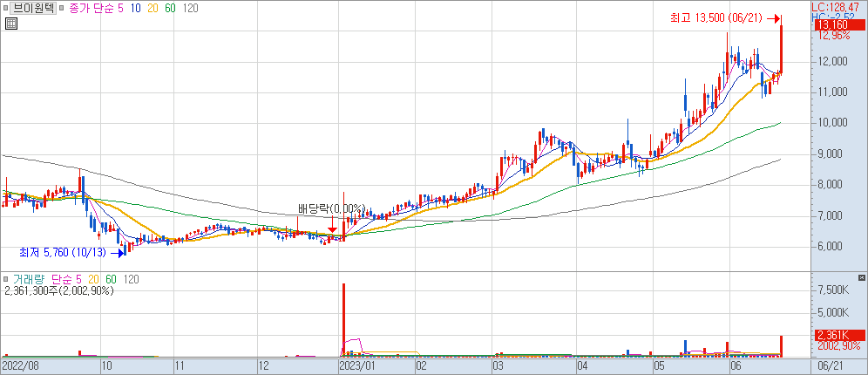
Task: Click the latest red volume bar near 06/21
Action: (x=781, y=346)
